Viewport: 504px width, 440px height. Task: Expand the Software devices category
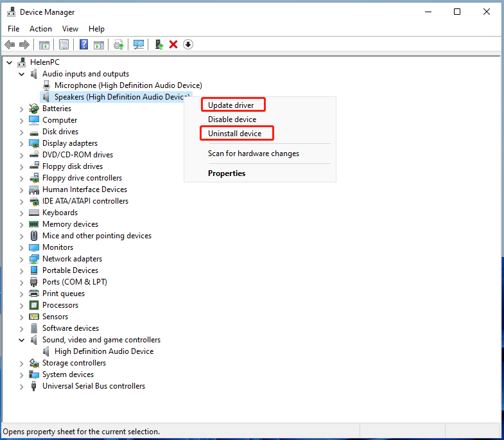[22, 329]
